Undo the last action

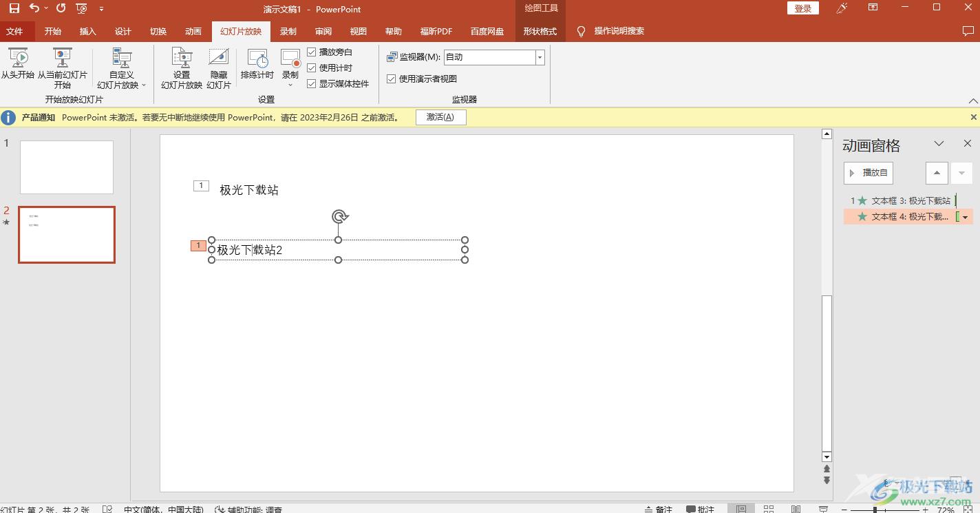tap(34, 8)
